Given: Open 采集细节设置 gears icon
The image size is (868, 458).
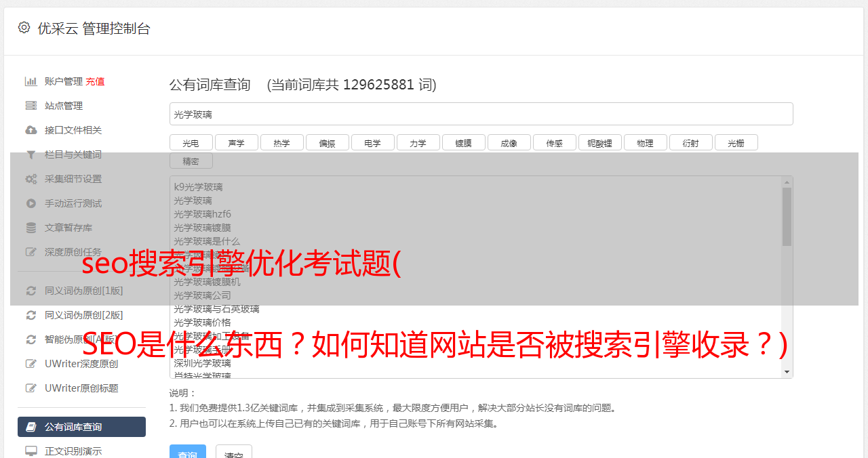Looking at the screenshot, I should click(31, 179).
